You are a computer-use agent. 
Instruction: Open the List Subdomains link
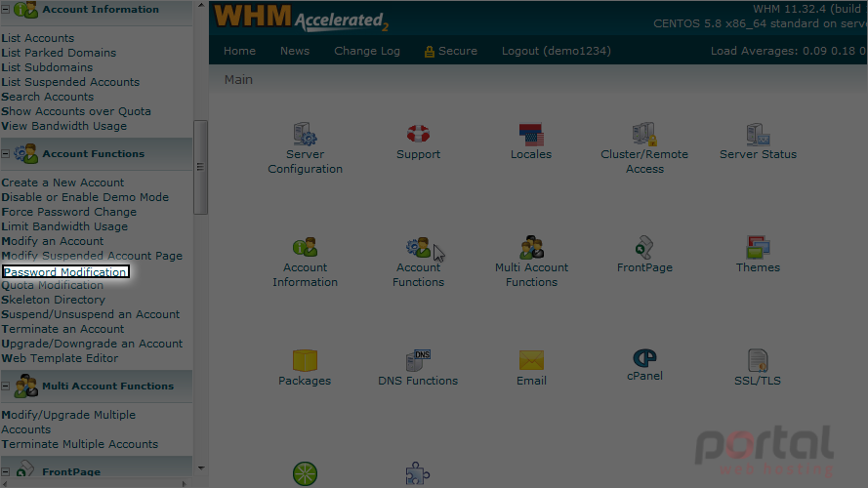(x=47, y=67)
